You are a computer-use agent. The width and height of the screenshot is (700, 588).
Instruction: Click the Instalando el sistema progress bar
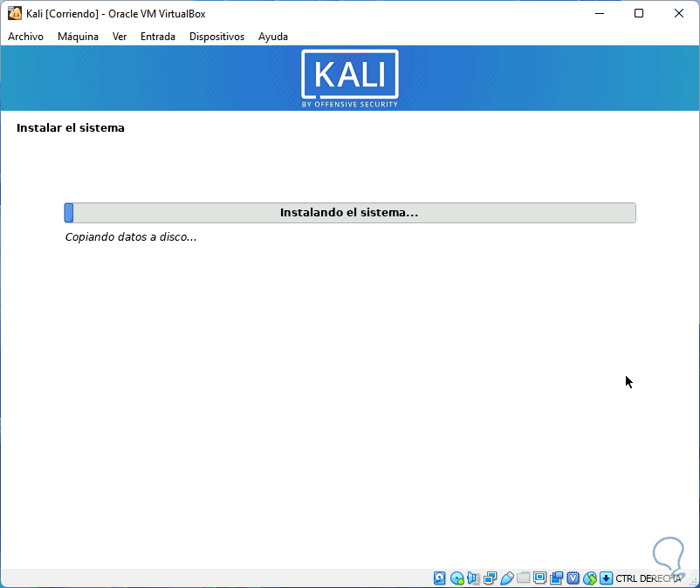[x=350, y=213]
